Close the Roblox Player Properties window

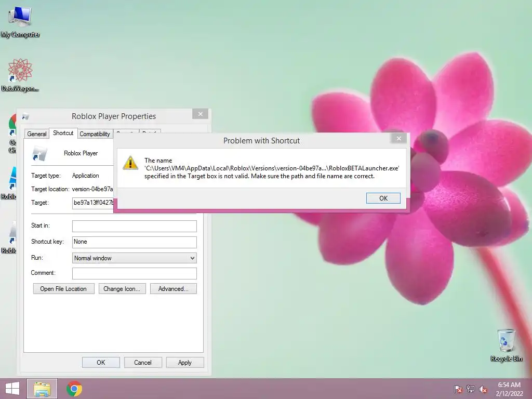pyautogui.click(x=200, y=114)
